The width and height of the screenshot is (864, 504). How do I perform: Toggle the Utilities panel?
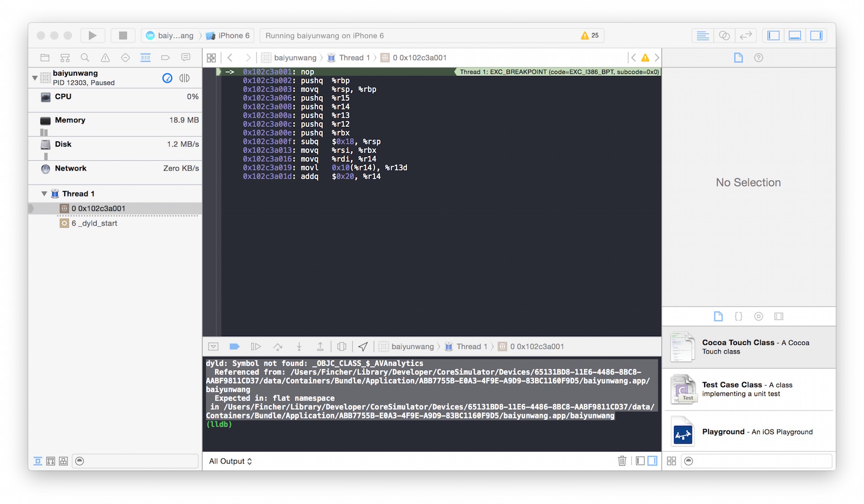pyautogui.click(x=816, y=36)
